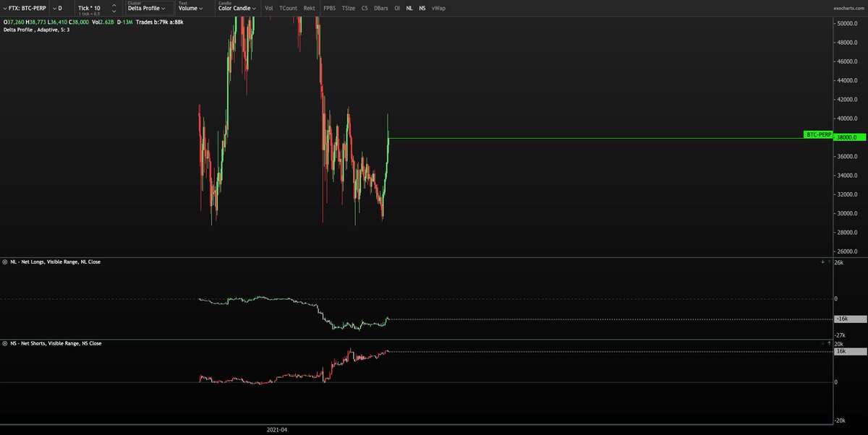Click the Tick size increment up arrow
The height and width of the screenshot is (435, 868).
pyautogui.click(x=113, y=5)
